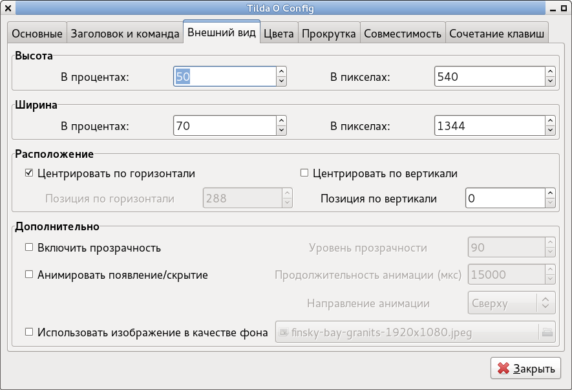The image size is (572, 390).
Task: Check Использовать изображение в качестве фона
Action: point(29,332)
